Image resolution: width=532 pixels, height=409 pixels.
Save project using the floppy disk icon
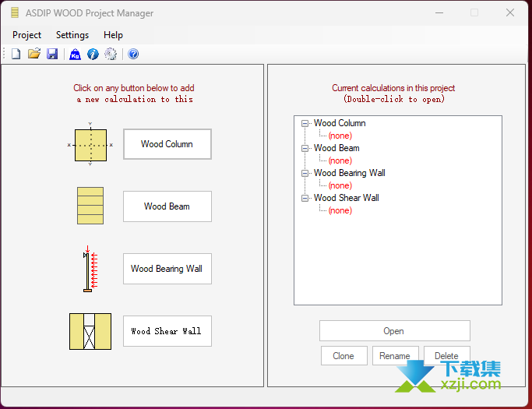(52, 54)
